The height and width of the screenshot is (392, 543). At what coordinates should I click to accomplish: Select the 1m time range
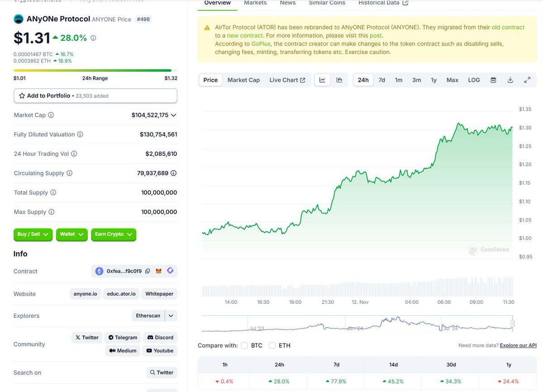pos(399,80)
